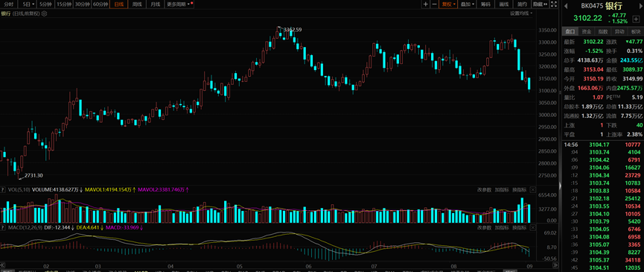
Task: Click the 05 month label on time axis
Action: [x=240, y=266]
